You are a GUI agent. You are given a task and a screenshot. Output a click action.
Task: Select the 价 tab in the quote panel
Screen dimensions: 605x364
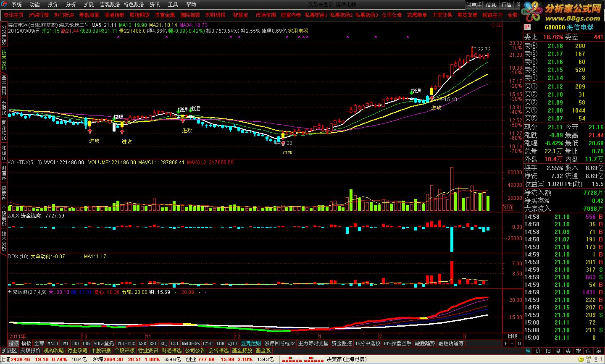pos(538,351)
